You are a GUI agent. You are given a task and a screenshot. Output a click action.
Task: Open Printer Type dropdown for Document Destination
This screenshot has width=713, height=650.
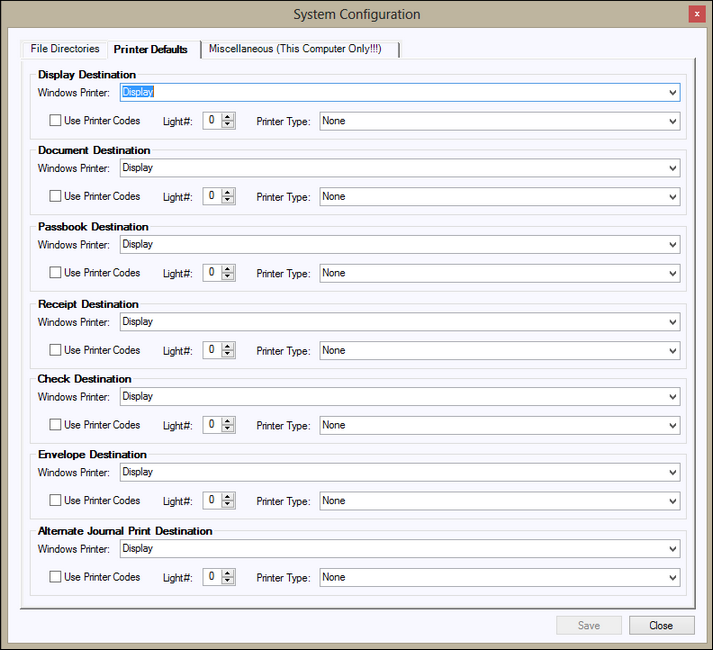[673, 197]
